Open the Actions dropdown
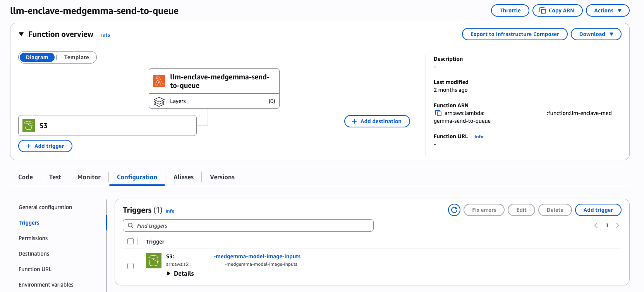This screenshot has width=644, height=292. (x=608, y=10)
